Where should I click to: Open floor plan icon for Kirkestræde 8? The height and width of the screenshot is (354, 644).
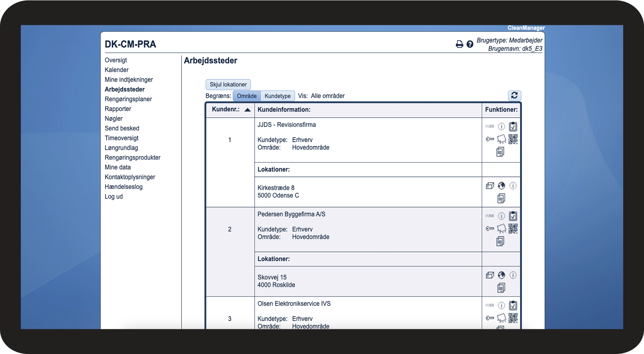490,186
